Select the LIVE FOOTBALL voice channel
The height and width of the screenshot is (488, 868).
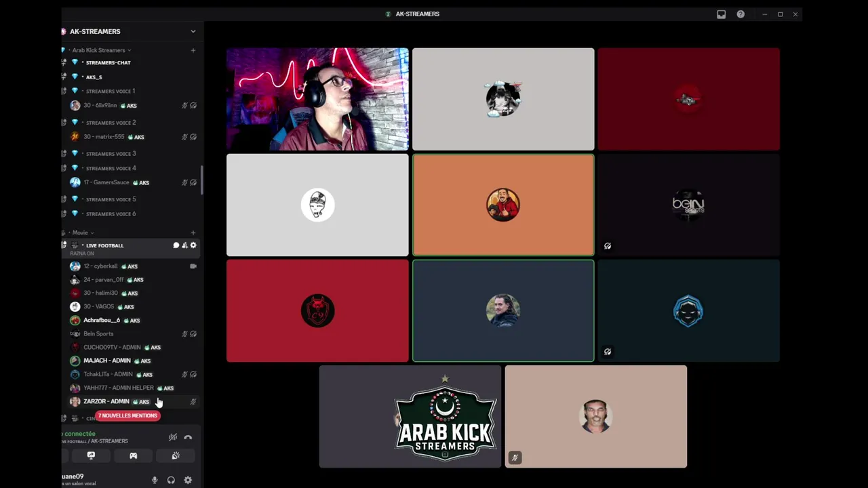tap(105, 245)
